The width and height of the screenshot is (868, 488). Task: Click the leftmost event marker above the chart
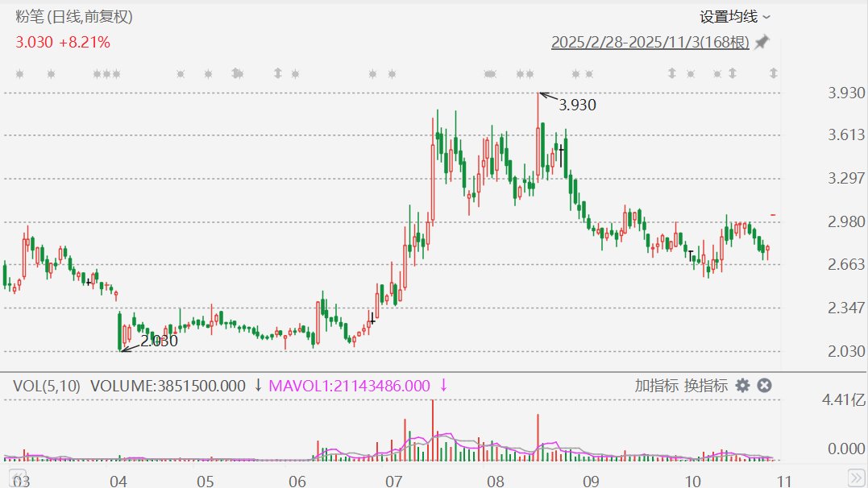click(x=20, y=74)
